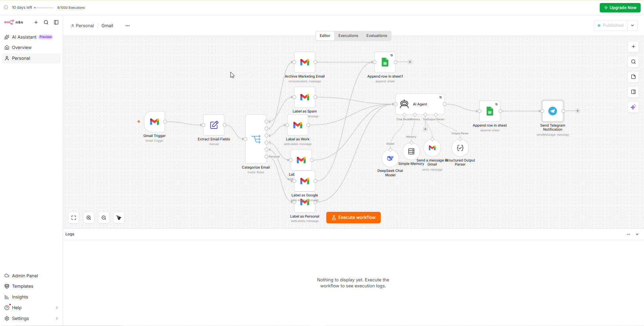Select the Label as Google node
The height and width of the screenshot is (326, 644).
[x=305, y=181]
